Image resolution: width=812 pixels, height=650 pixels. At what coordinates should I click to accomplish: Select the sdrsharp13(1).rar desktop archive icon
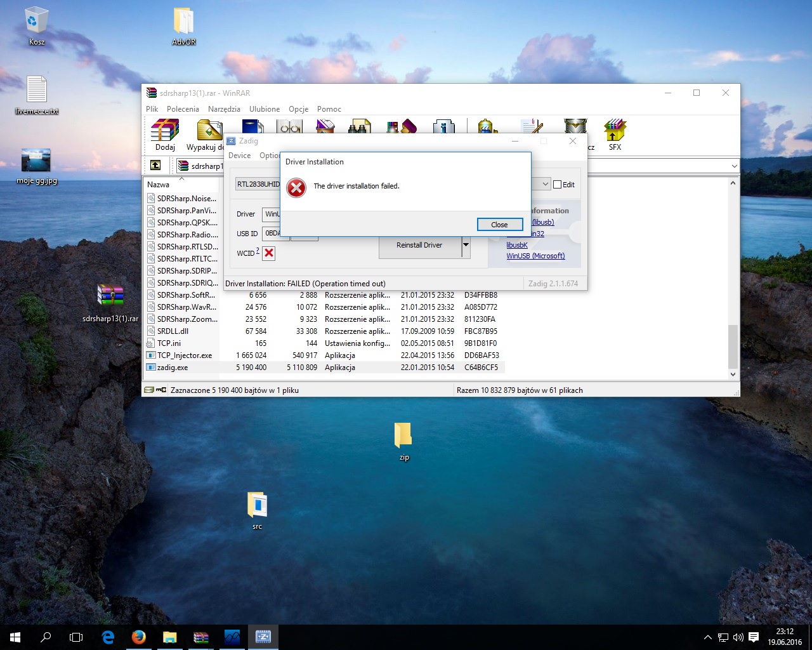point(110,303)
